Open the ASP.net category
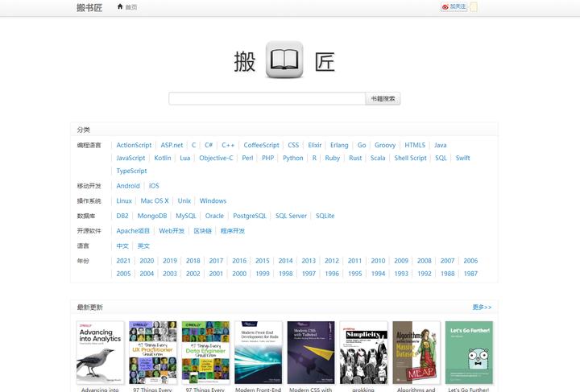The height and width of the screenshot is (392, 580). pyautogui.click(x=172, y=145)
